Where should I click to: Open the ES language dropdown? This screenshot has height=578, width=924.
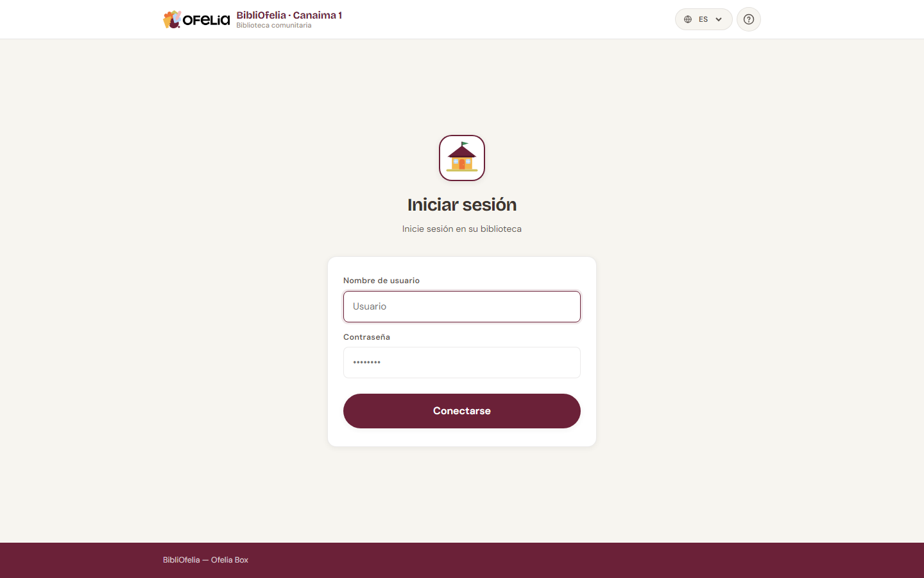(x=703, y=19)
